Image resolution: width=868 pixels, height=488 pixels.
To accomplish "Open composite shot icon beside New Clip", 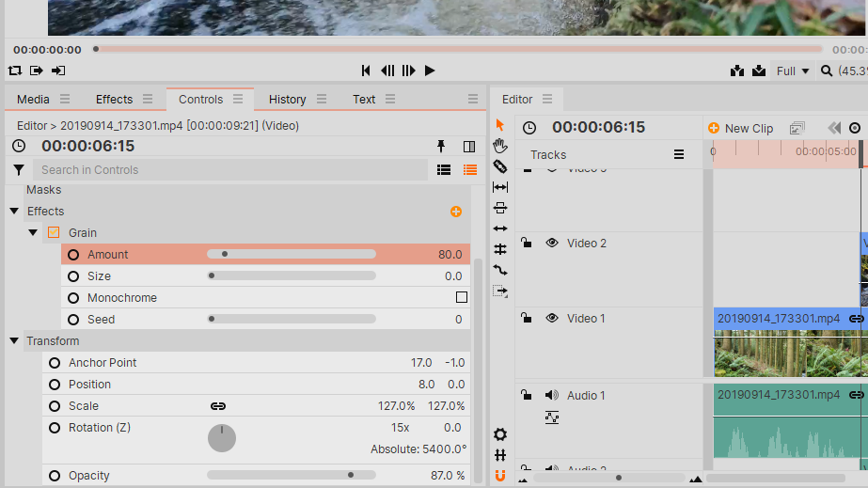I will (797, 129).
